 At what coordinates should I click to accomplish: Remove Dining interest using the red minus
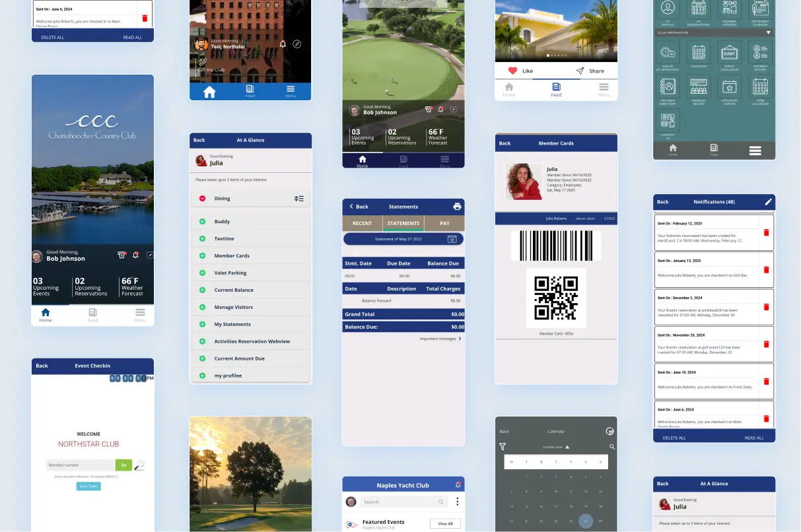coord(202,198)
